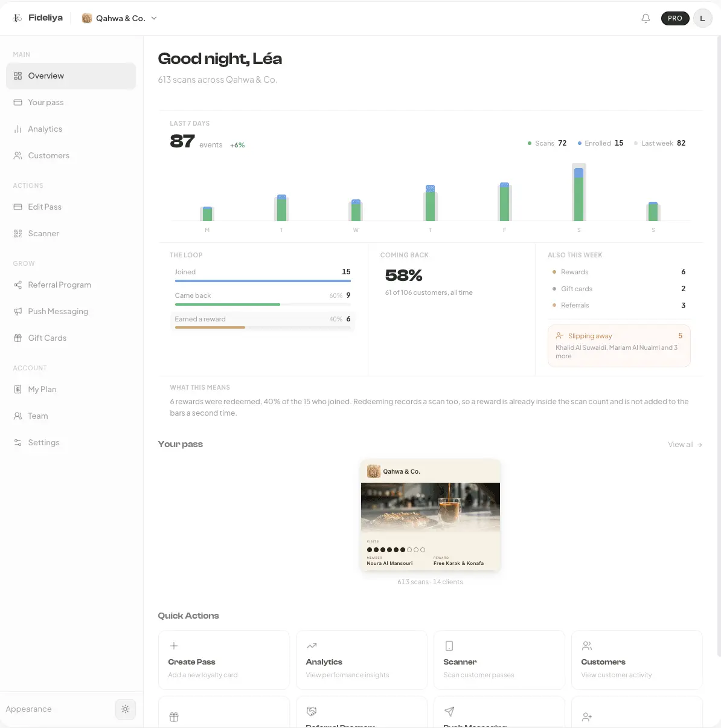The height and width of the screenshot is (728, 721).
Task: Click the add user icon card
Action: [587, 717]
